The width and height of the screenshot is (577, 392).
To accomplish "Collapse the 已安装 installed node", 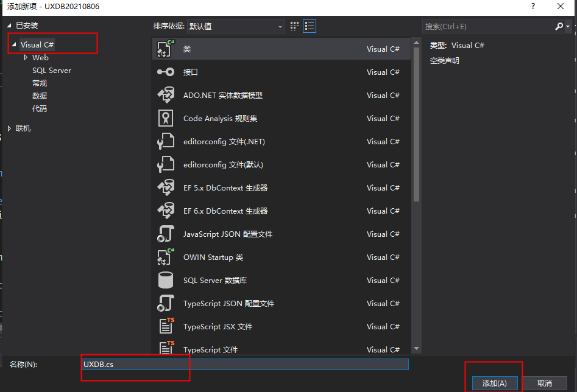I will pos(9,25).
